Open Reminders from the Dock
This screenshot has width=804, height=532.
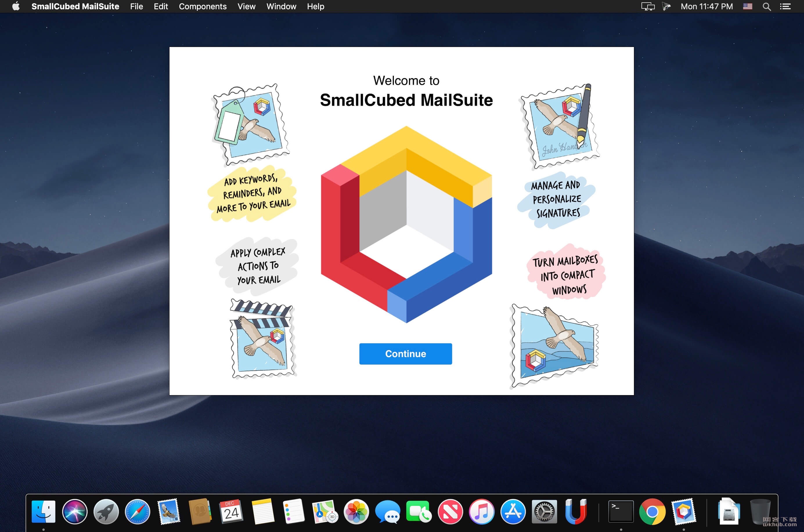click(x=294, y=511)
